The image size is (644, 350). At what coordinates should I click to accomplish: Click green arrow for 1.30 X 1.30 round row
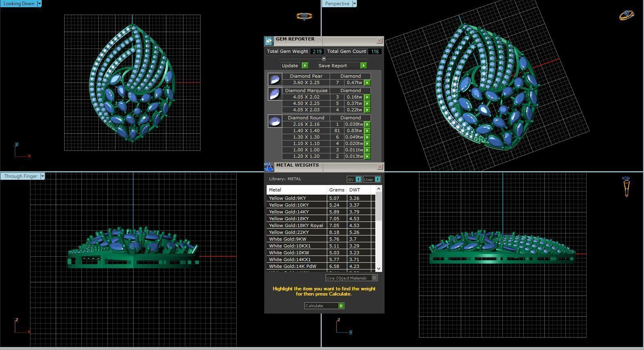pyautogui.click(x=367, y=137)
